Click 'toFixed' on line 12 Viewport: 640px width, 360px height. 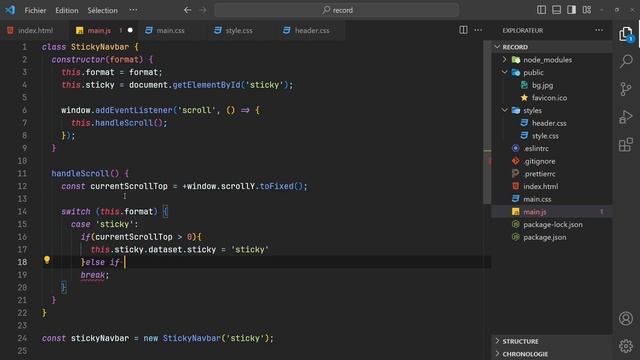[x=276, y=186]
